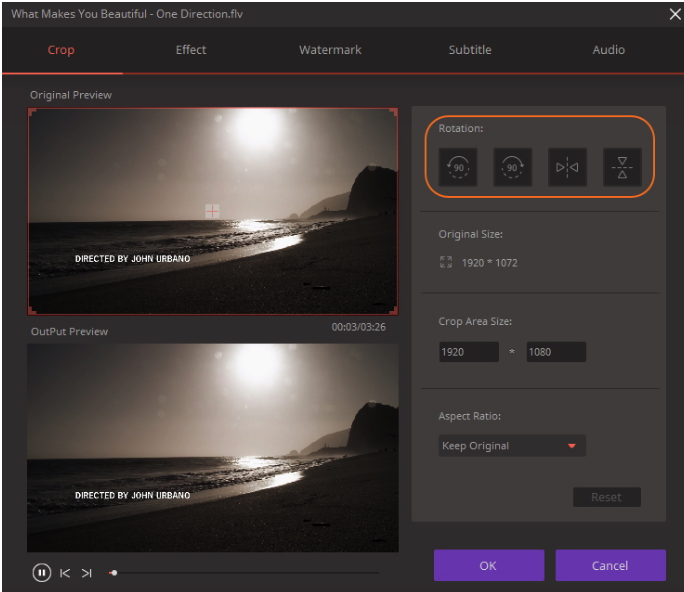The image size is (684, 592).
Task: Click the 'Aspect Ratio:' label
Action: (x=469, y=416)
